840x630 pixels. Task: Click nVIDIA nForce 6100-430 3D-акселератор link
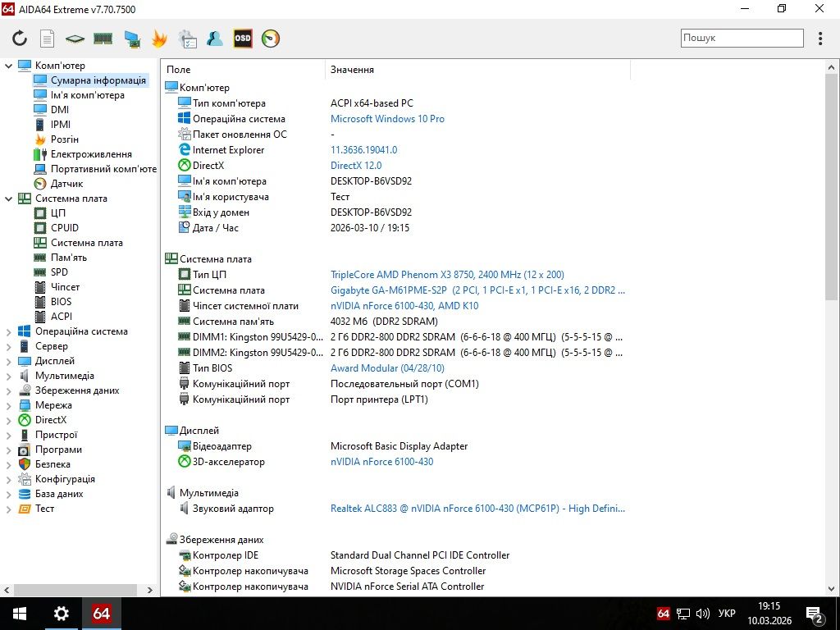pos(381,462)
